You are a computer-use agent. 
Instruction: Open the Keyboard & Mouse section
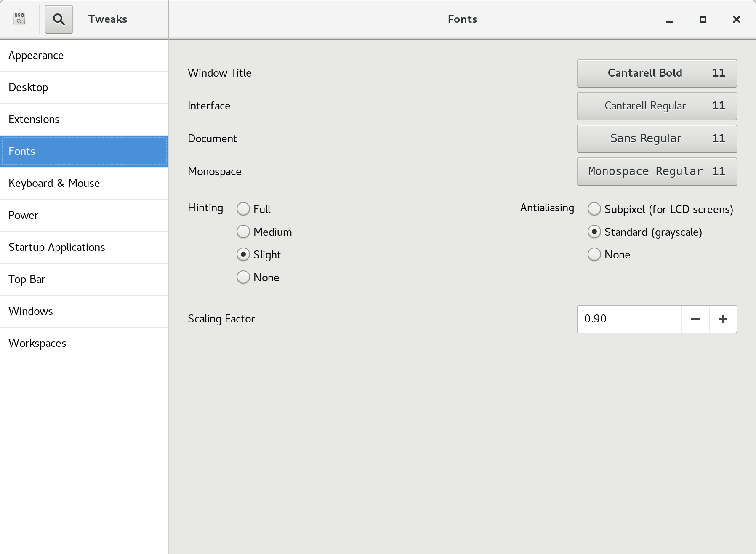[84, 184]
